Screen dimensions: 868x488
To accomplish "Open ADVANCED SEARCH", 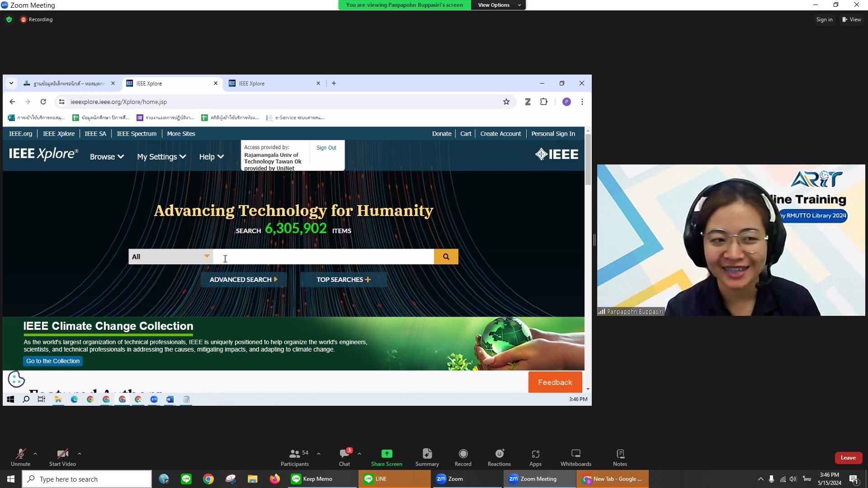I will (x=244, y=280).
